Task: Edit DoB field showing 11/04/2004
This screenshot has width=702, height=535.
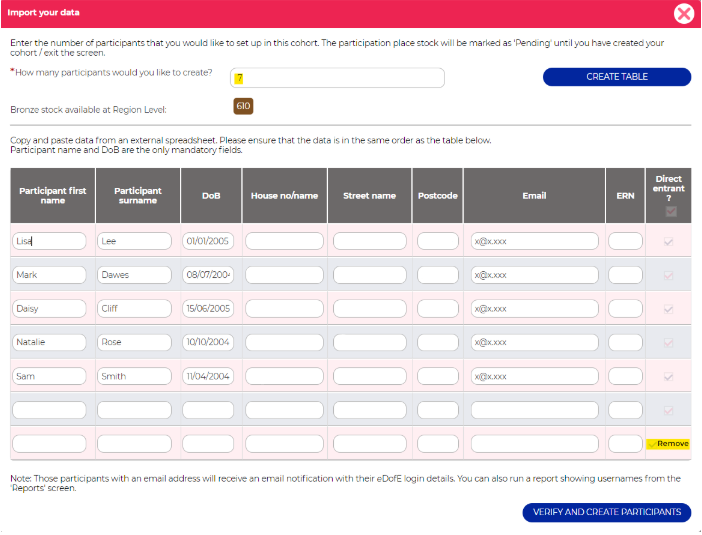Action: [x=208, y=376]
